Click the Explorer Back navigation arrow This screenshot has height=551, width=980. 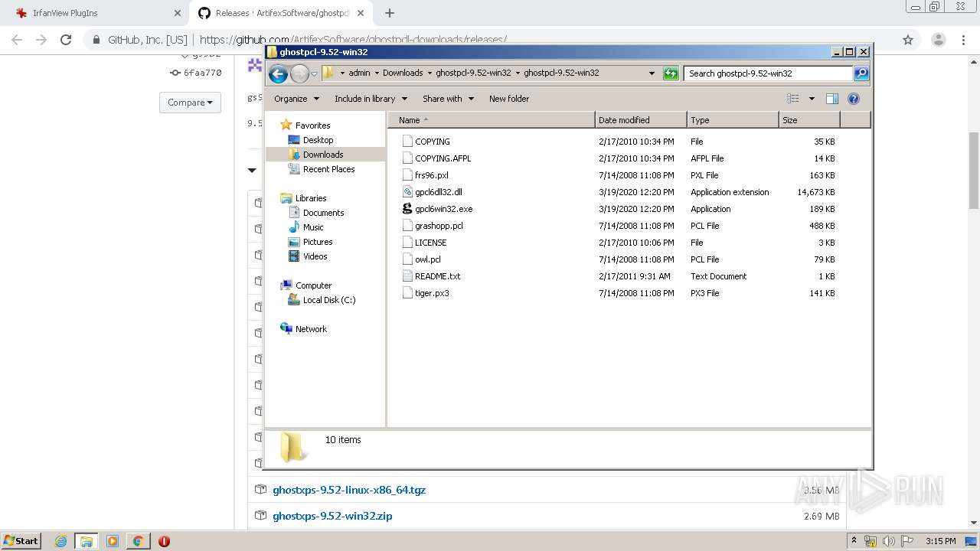278,73
